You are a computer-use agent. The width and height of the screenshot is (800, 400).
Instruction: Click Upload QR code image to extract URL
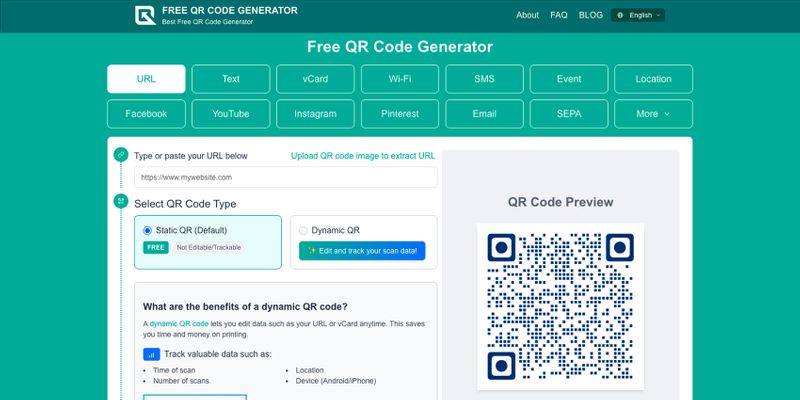point(363,156)
